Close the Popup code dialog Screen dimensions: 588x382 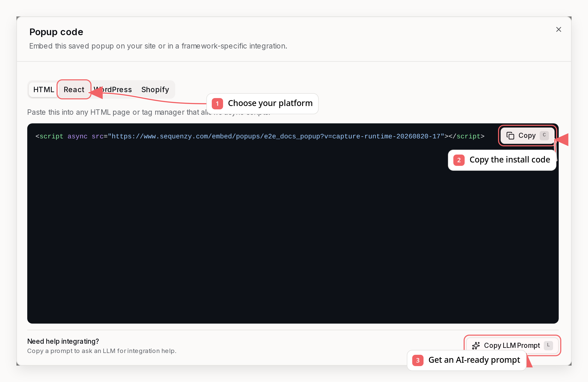click(558, 30)
